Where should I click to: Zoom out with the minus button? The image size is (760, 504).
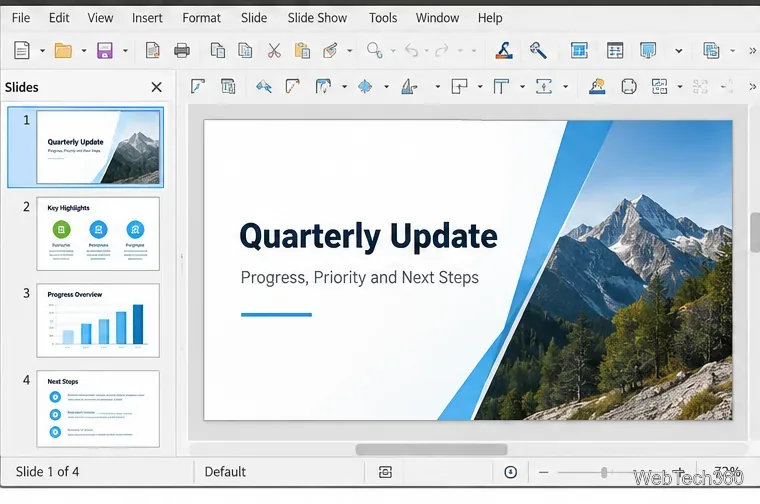tap(544, 472)
